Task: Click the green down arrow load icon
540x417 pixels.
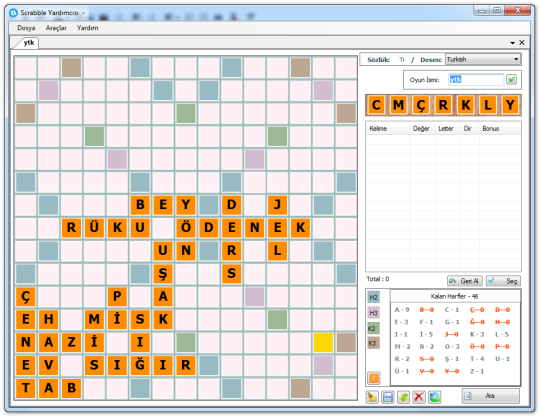Action: 403,397
